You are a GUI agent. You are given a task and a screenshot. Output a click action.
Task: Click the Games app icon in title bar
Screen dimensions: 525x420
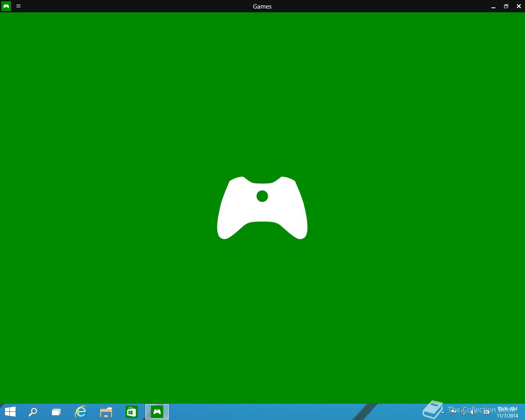click(x=6, y=6)
